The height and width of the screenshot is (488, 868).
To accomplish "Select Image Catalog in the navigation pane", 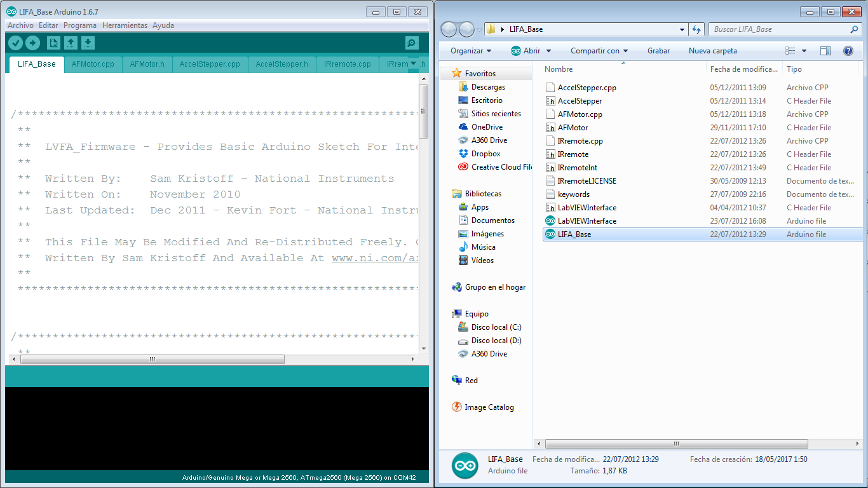I will coord(489,407).
